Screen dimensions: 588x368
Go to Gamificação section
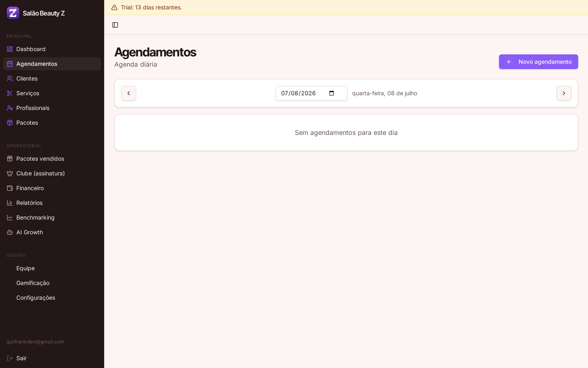(x=52, y=283)
